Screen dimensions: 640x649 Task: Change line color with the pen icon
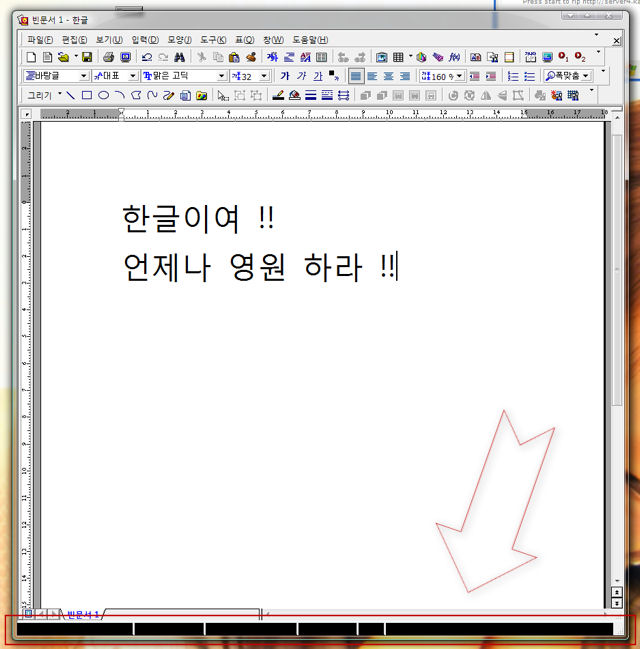(x=278, y=96)
